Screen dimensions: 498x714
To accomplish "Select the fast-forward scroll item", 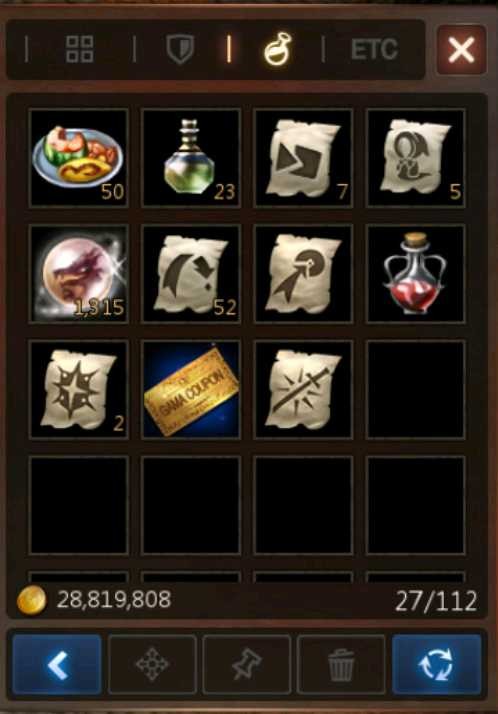I will click(303, 158).
